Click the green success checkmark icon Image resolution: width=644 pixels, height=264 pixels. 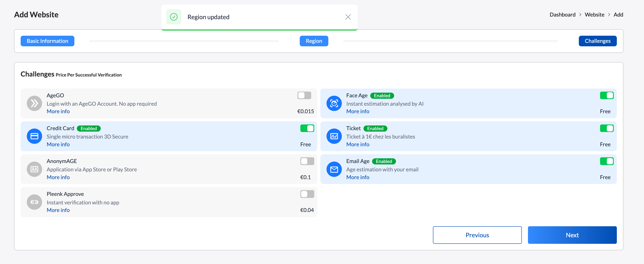coord(174,17)
